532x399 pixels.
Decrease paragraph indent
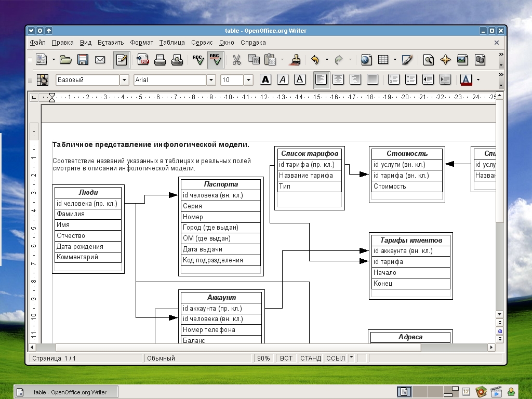coord(428,79)
